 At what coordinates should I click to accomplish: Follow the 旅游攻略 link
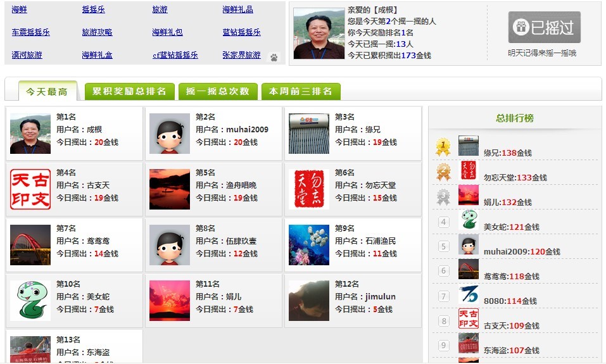click(x=97, y=32)
